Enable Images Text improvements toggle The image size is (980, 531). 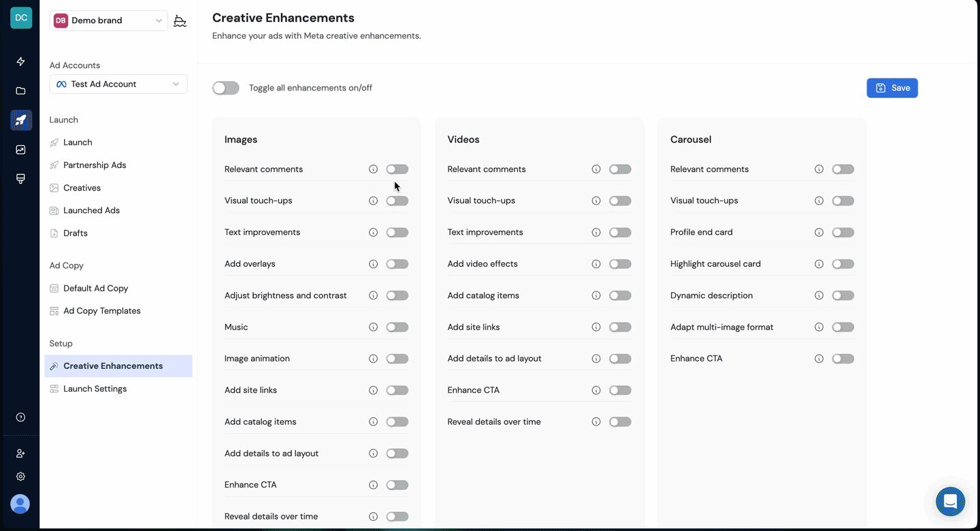397,232
